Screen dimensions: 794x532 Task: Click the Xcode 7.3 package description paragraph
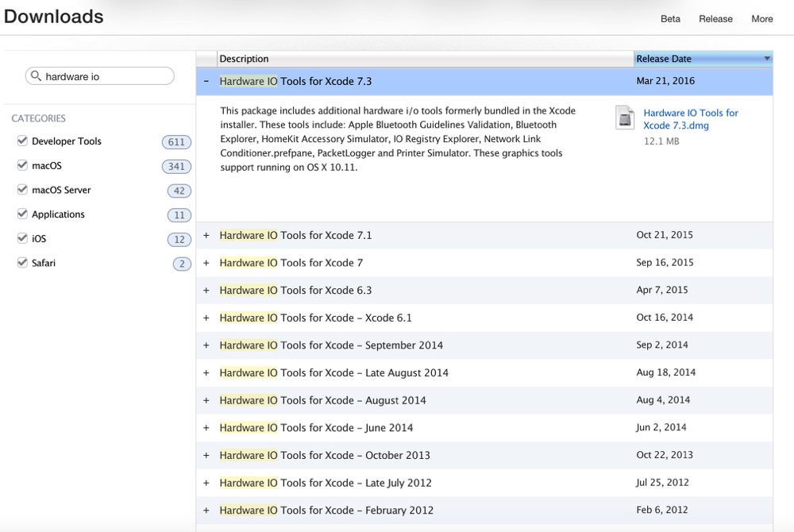(398, 139)
